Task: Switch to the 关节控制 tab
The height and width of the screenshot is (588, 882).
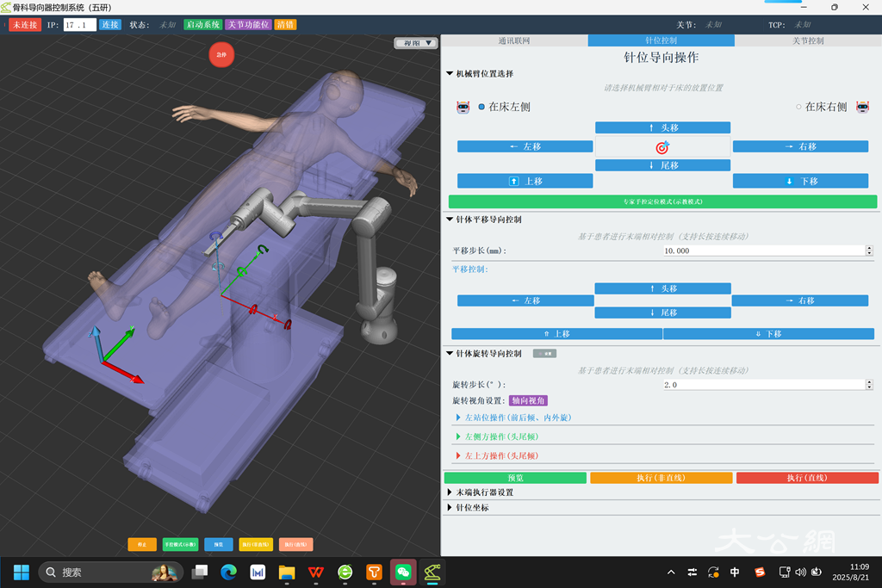Action: (807, 40)
